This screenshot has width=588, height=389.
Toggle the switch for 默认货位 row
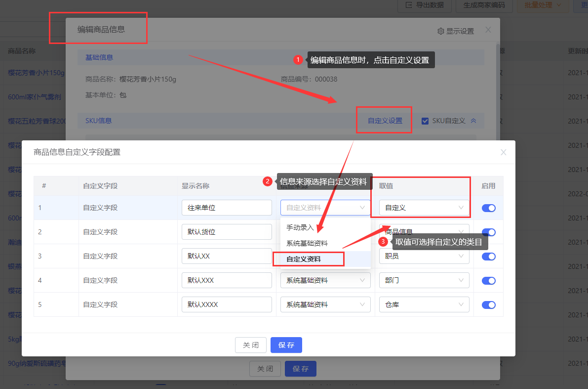click(x=488, y=232)
